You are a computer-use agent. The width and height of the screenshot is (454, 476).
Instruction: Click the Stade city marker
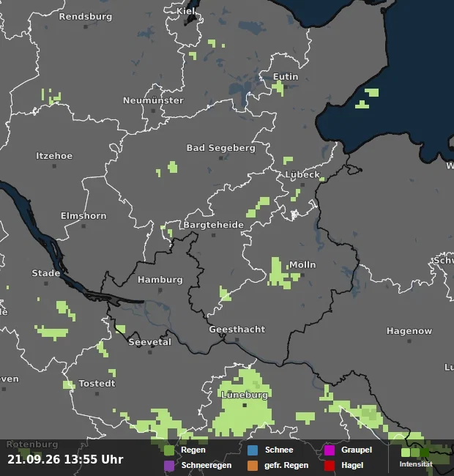click(x=46, y=283)
